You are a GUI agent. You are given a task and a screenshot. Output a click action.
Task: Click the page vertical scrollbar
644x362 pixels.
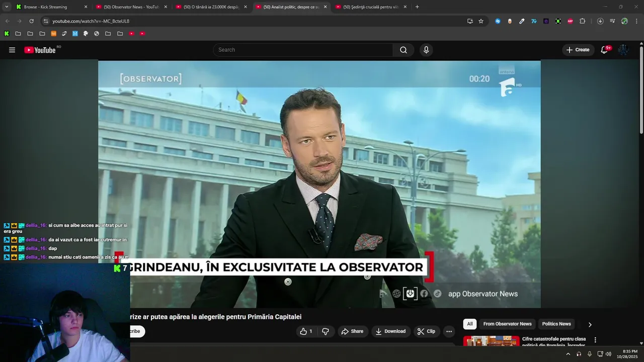(x=641, y=90)
